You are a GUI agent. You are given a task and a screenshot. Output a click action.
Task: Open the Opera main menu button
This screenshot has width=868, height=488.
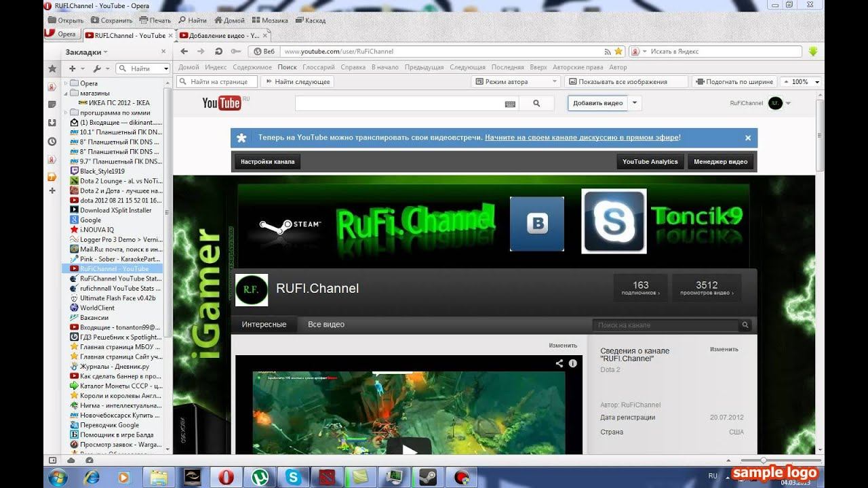[62, 35]
